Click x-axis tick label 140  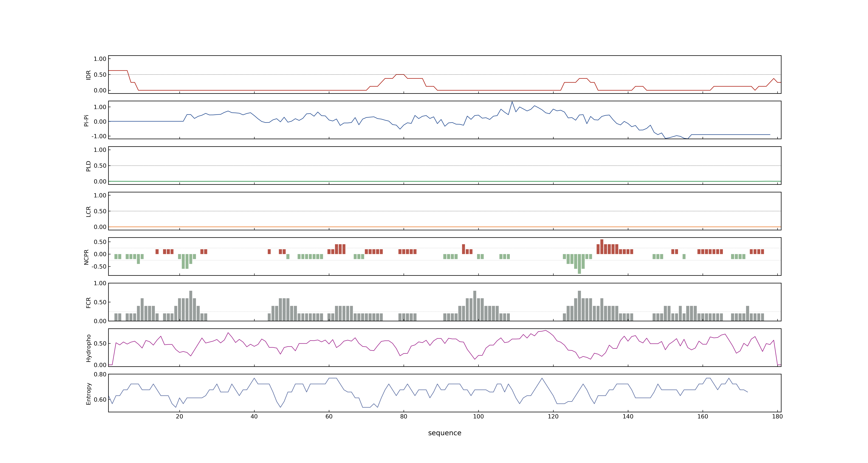pyautogui.click(x=628, y=416)
